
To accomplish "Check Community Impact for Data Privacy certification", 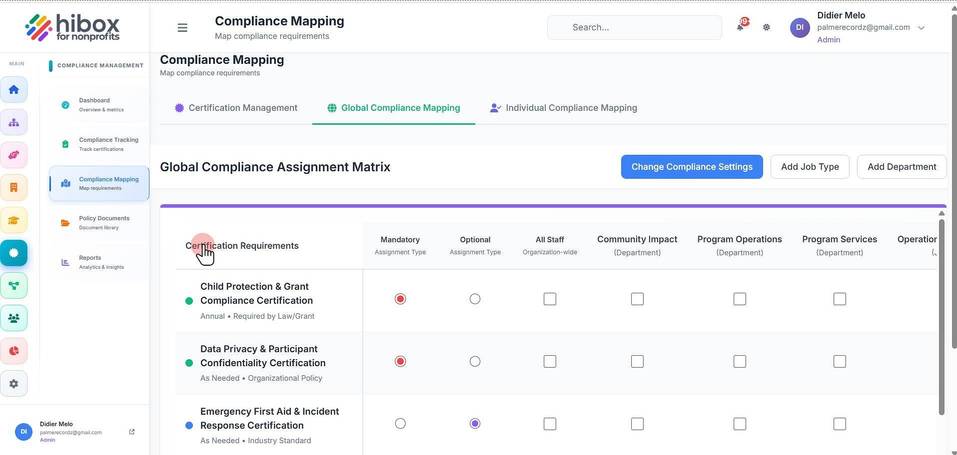I will click(x=637, y=362).
